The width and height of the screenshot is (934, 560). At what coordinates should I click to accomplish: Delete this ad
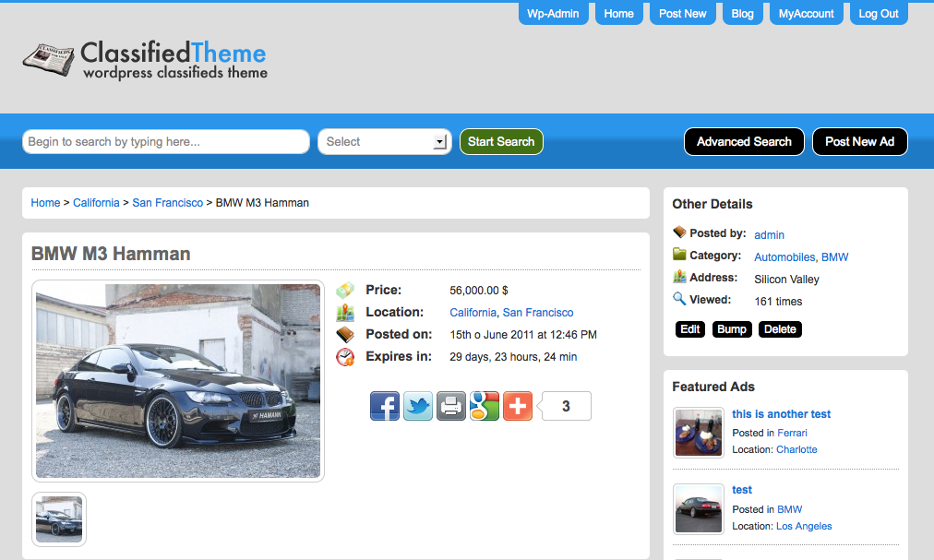(780, 329)
